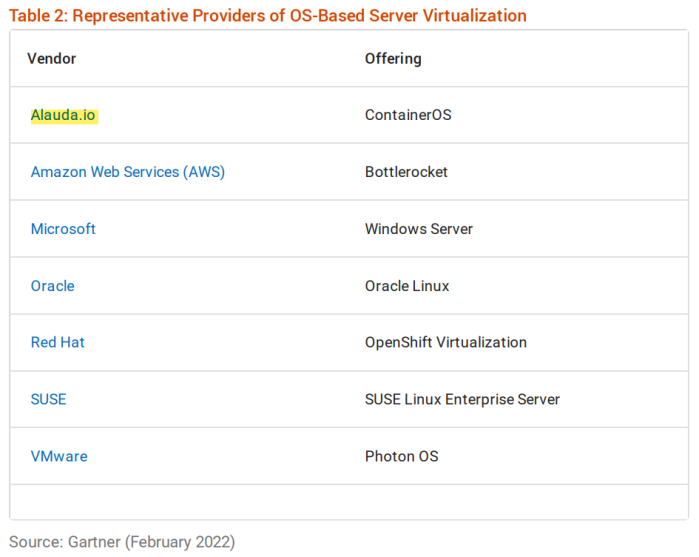
Task: Open the Red Hat vendor link
Action: click(57, 342)
